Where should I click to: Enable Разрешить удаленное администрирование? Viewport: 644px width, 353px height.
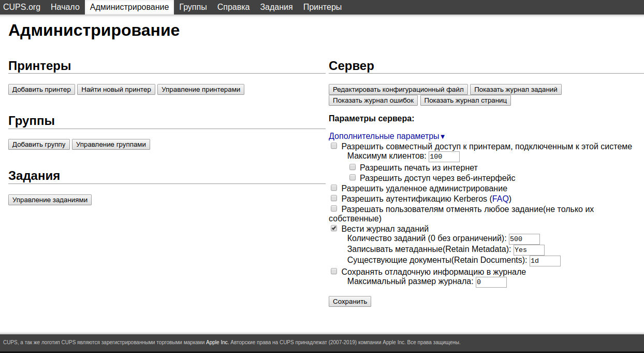[x=334, y=188]
